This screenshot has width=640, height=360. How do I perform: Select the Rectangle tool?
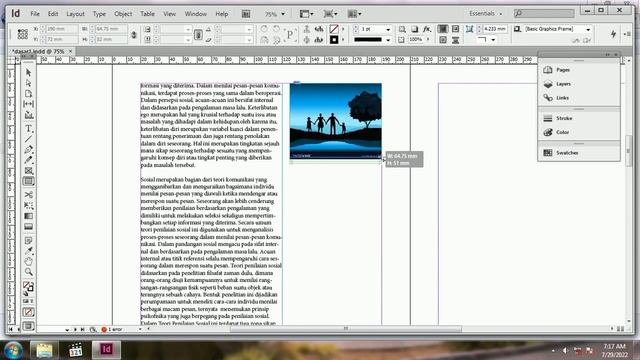tap(28, 181)
